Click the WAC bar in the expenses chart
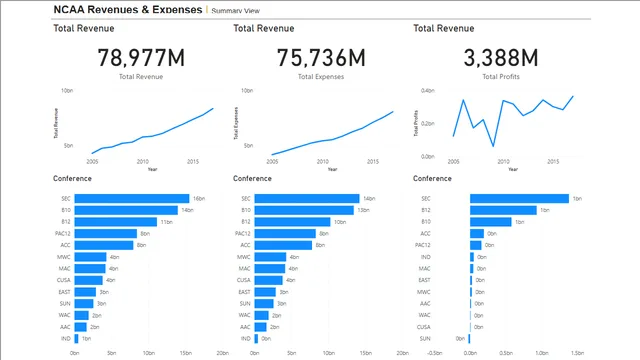 point(262,315)
